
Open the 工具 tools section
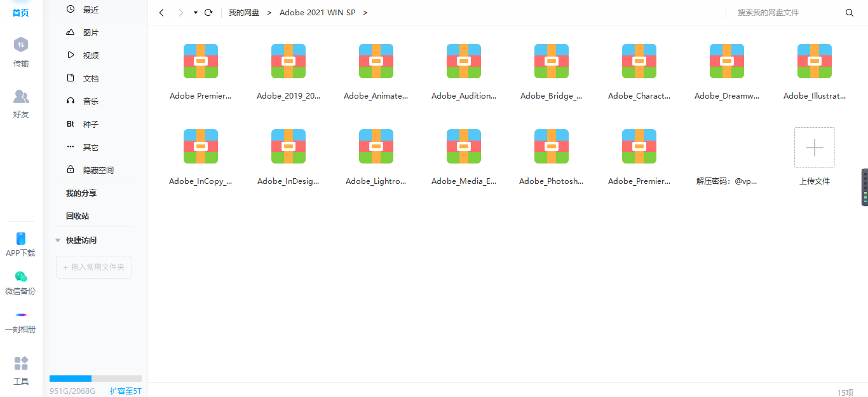[x=21, y=371]
